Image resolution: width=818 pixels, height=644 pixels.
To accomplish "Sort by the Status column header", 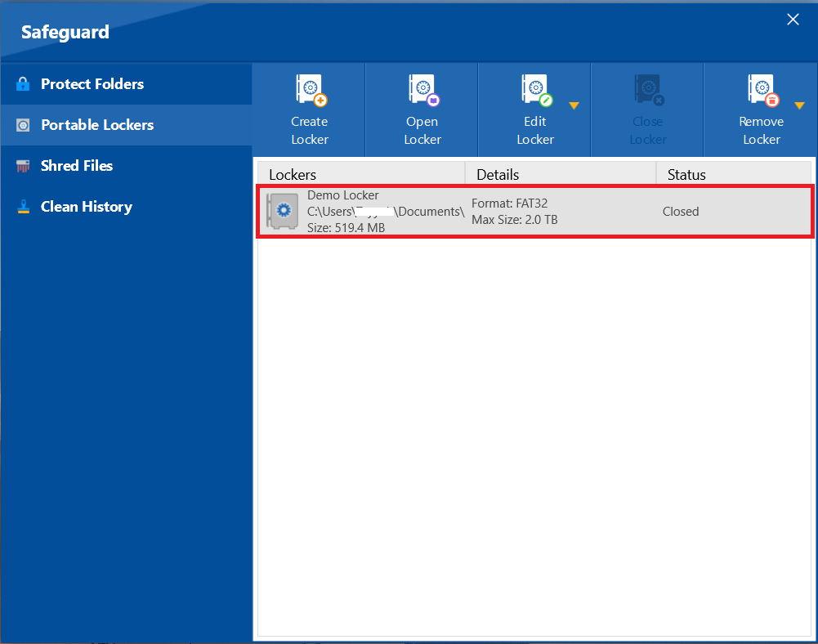I will pyautogui.click(x=734, y=174).
